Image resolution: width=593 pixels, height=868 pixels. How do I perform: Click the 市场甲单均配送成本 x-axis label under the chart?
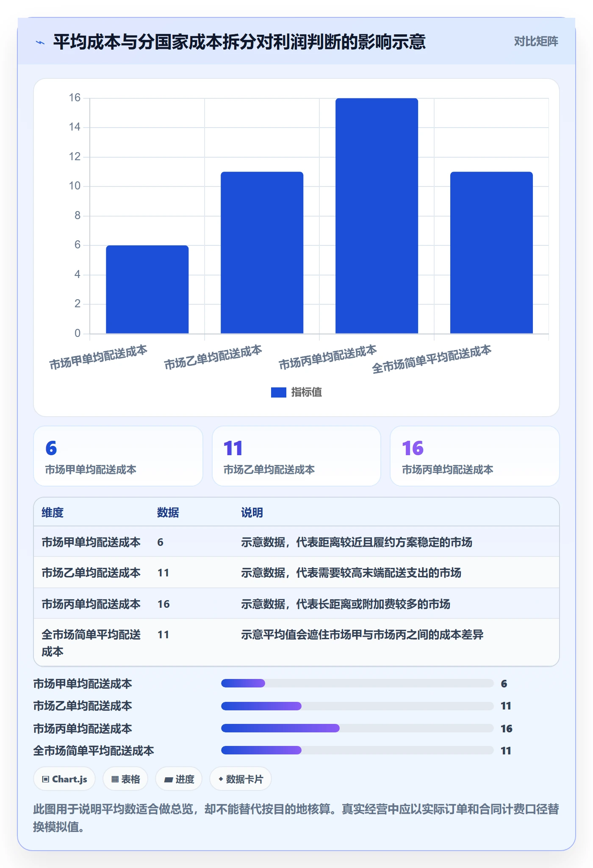click(x=98, y=357)
